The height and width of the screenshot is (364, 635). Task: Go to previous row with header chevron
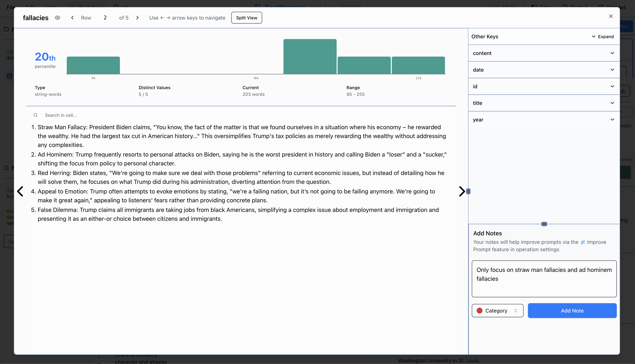coord(72,18)
